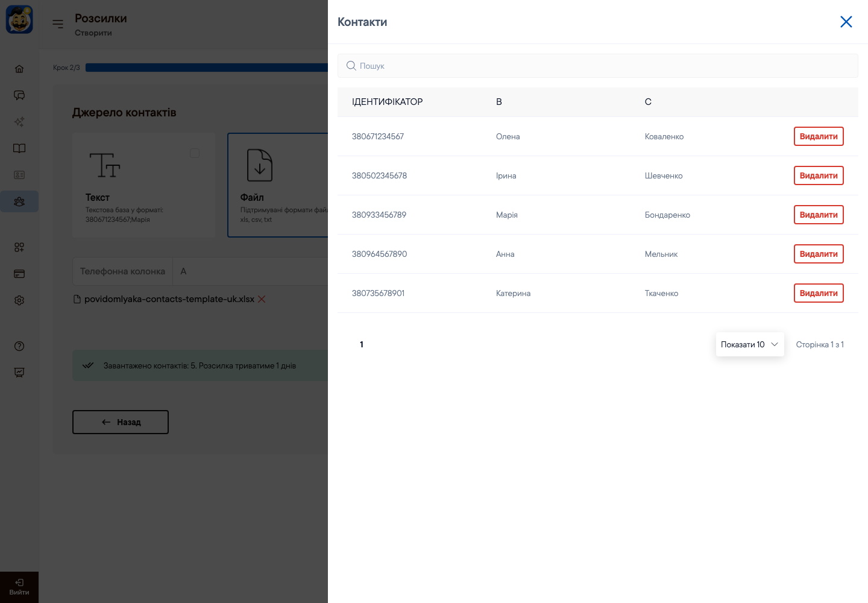Click the Пошук search field
This screenshot has height=603, width=868.
click(x=597, y=66)
